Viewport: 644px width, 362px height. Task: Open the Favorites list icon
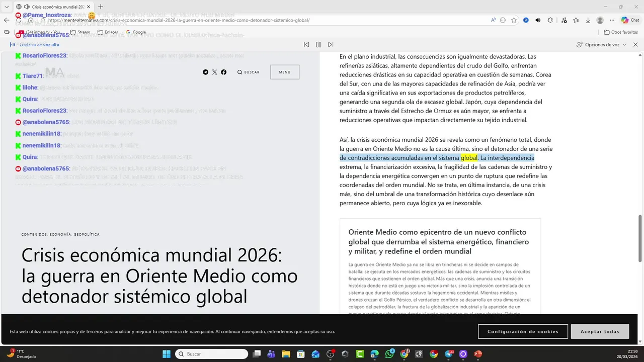pyautogui.click(x=576, y=20)
